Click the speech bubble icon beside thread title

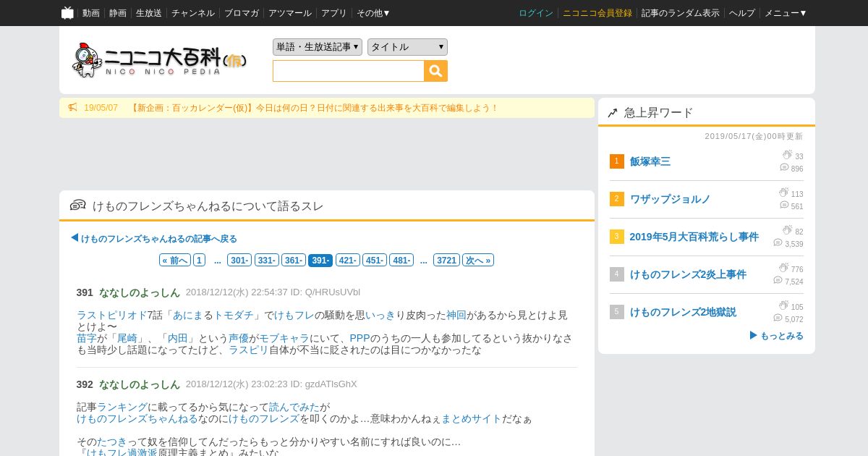tap(77, 206)
